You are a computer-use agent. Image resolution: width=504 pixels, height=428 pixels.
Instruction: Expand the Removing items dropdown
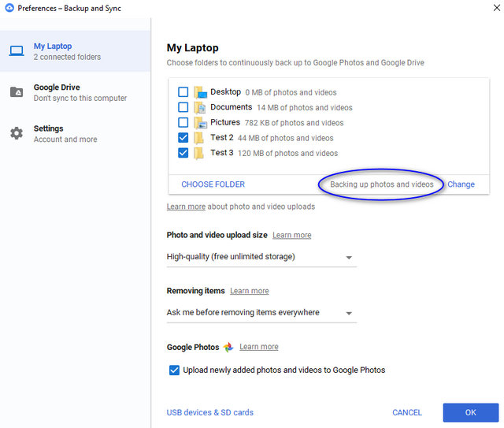point(261,313)
